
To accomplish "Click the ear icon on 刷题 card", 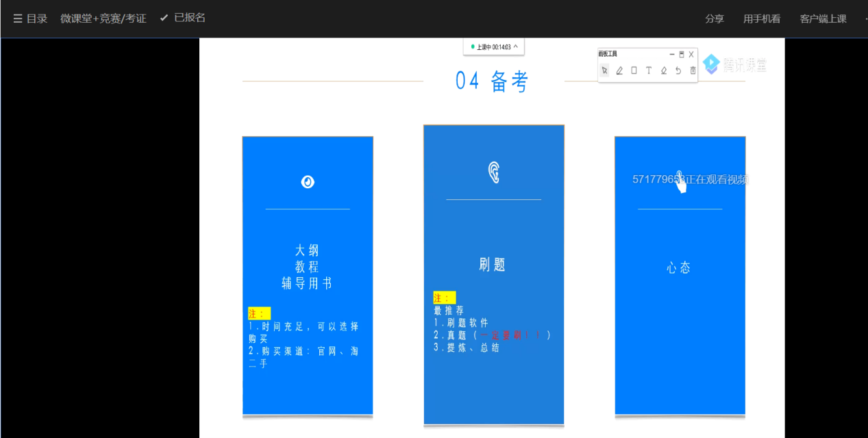I will pyautogui.click(x=493, y=172).
